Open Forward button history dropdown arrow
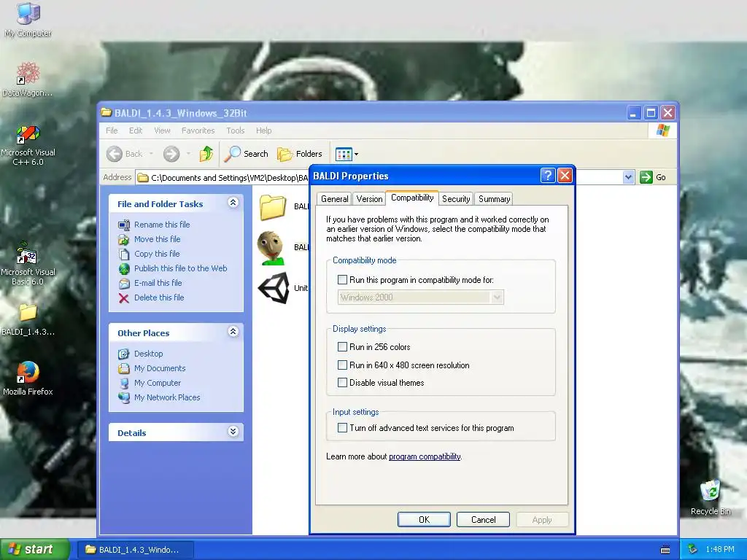The width and height of the screenshot is (747, 560). (188, 154)
